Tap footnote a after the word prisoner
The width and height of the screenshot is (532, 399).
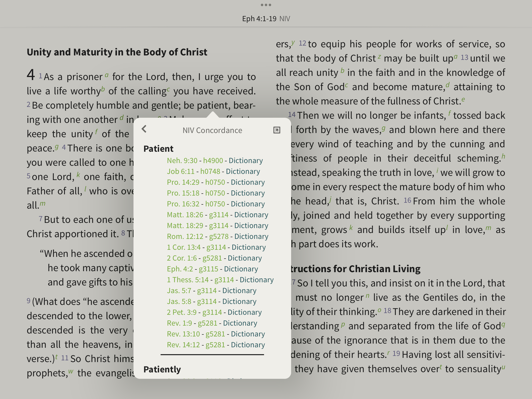click(106, 75)
